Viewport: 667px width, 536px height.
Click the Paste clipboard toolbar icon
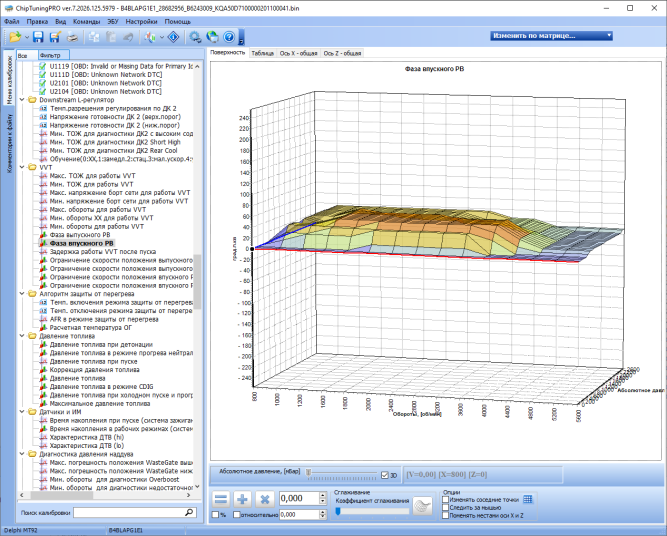[111, 37]
